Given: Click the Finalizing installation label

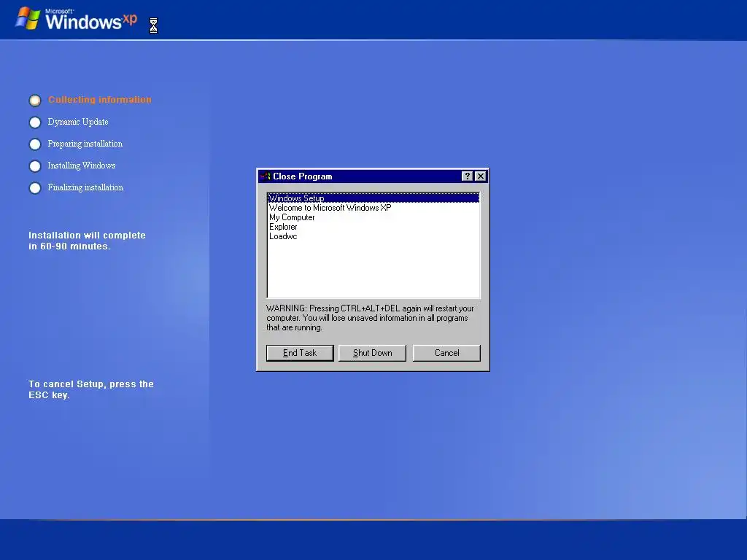Looking at the screenshot, I should coord(85,187).
